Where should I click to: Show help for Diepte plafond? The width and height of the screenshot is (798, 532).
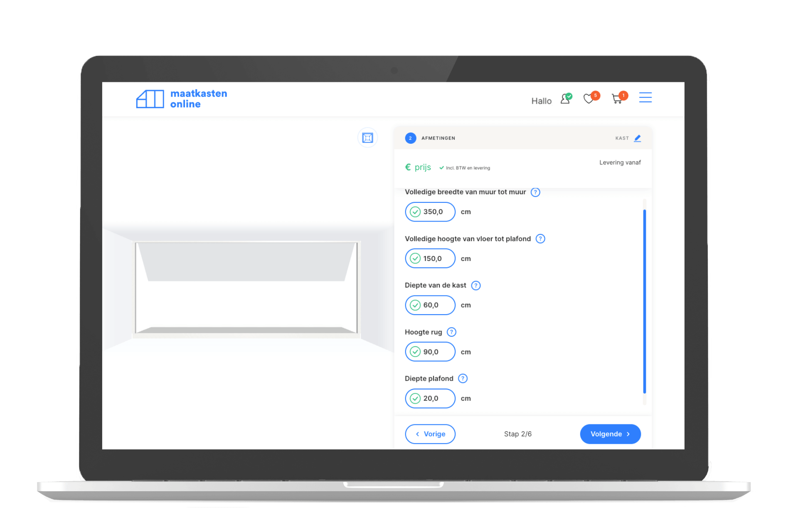[x=463, y=379]
